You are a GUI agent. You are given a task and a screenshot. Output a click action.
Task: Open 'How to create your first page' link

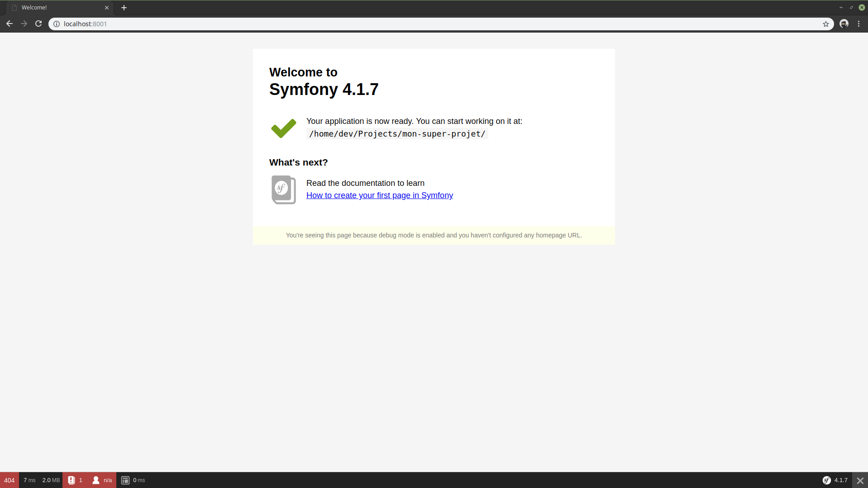coord(380,195)
